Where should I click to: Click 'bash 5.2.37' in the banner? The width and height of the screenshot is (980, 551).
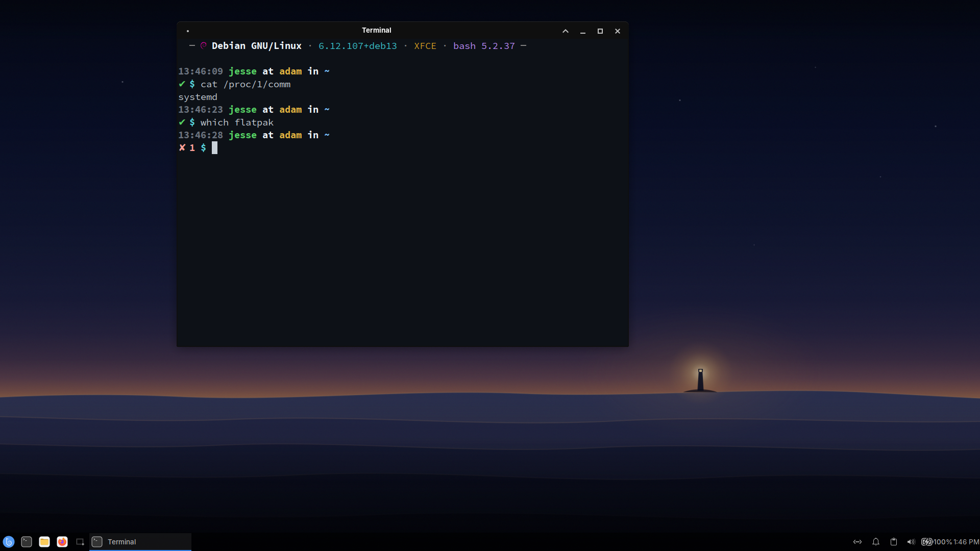pyautogui.click(x=484, y=46)
